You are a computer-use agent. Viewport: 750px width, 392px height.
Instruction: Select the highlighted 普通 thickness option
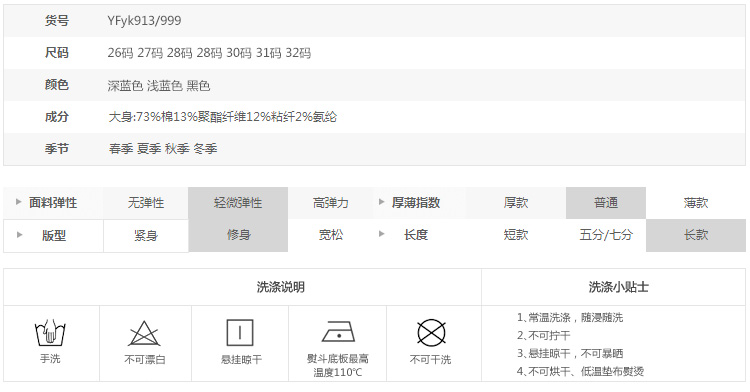pos(606,203)
